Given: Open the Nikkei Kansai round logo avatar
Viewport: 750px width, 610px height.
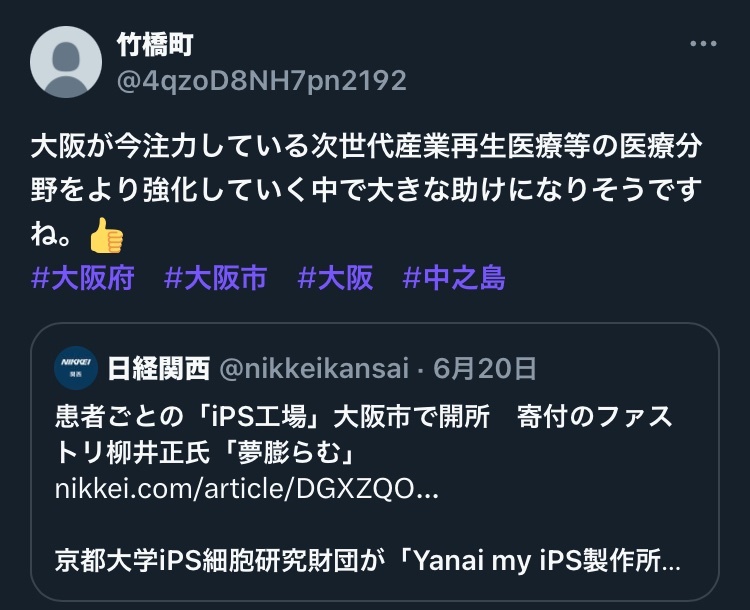Looking at the screenshot, I should click(77, 368).
